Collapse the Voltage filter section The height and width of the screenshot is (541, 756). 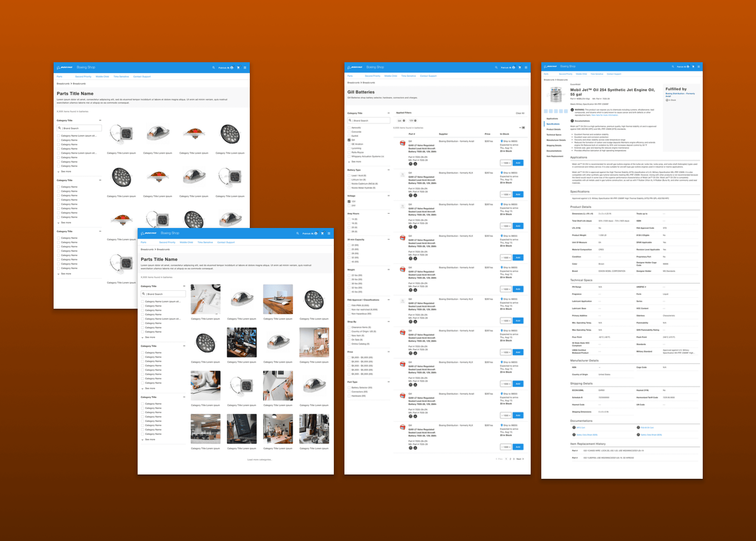[x=388, y=196]
